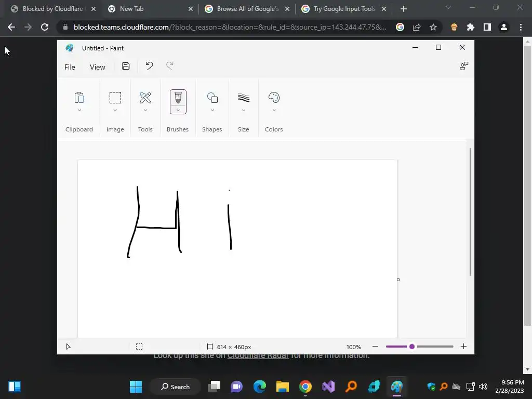Click the Paint zoom slider handle
The width and height of the screenshot is (532, 399).
click(412, 347)
